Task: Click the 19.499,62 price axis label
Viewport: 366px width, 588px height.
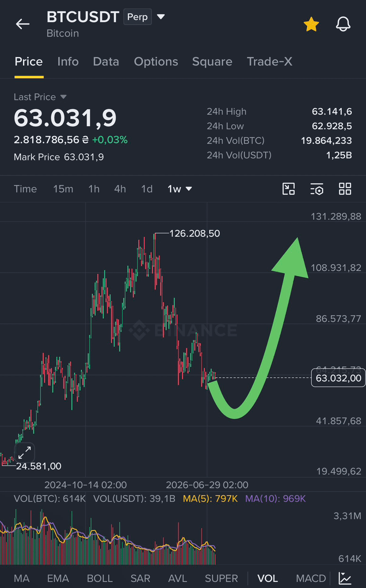Action: [x=339, y=471]
